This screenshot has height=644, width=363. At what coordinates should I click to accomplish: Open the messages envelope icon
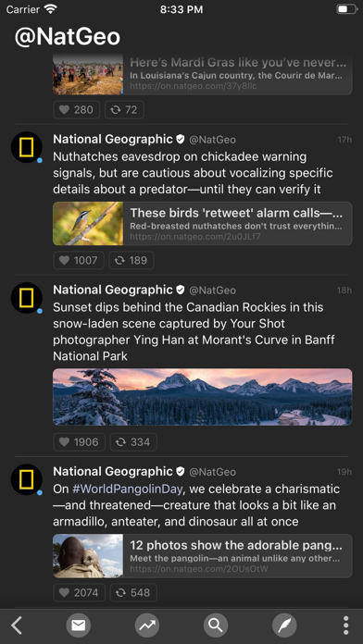click(x=78, y=625)
